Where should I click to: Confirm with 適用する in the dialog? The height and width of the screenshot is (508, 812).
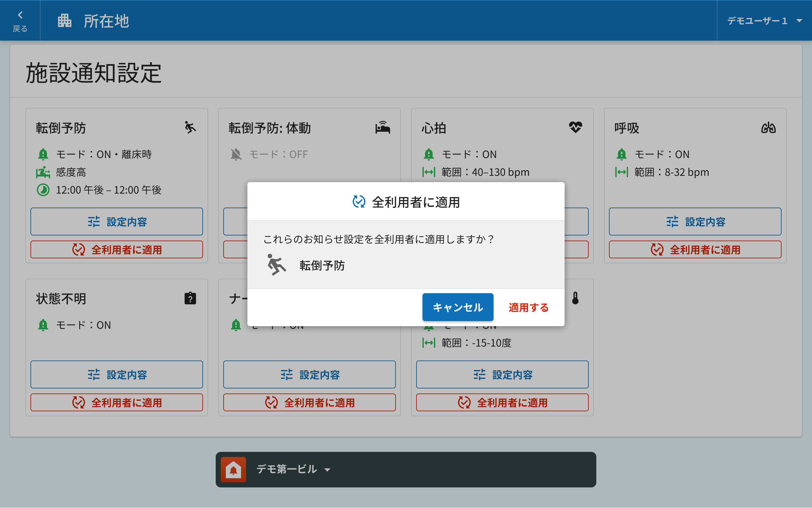[528, 307]
